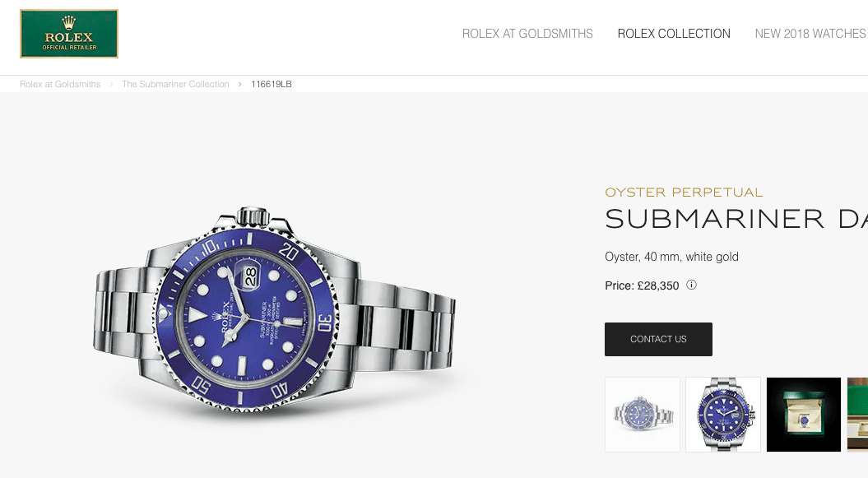Select the watch in box thumbnail
This screenshot has height=478, width=868.
coord(804,415)
